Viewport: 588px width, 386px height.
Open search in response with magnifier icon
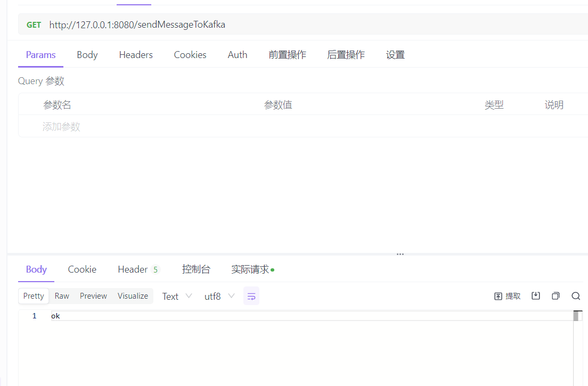click(x=576, y=296)
